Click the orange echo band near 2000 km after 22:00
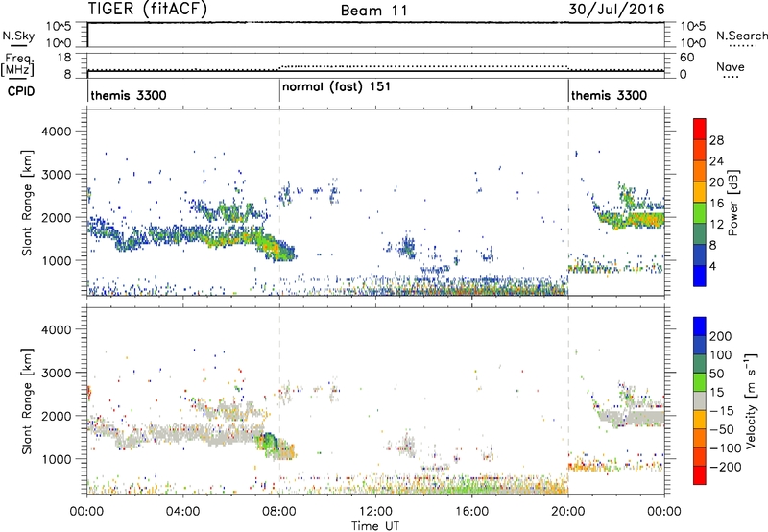This screenshot has width=768, height=532. [x=645, y=219]
